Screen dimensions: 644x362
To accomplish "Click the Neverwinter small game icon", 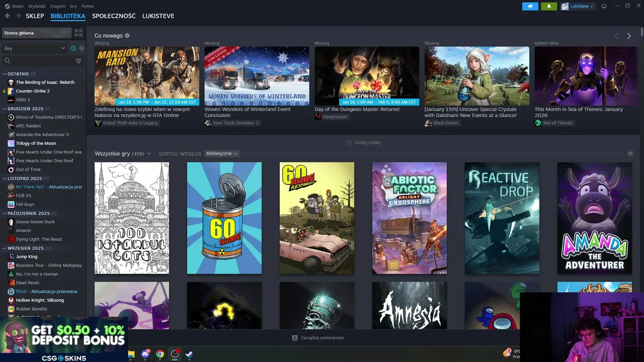I will (318, 117).
